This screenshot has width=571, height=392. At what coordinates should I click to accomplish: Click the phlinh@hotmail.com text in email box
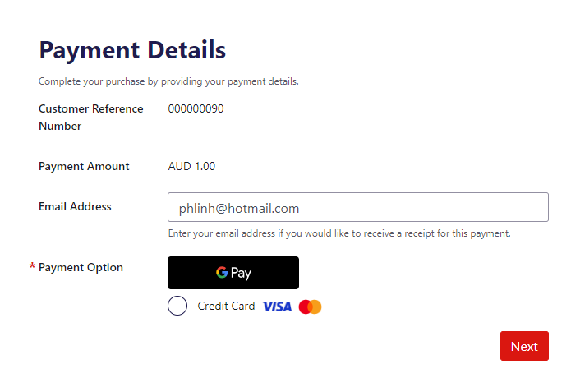click(x=238, y=209)
